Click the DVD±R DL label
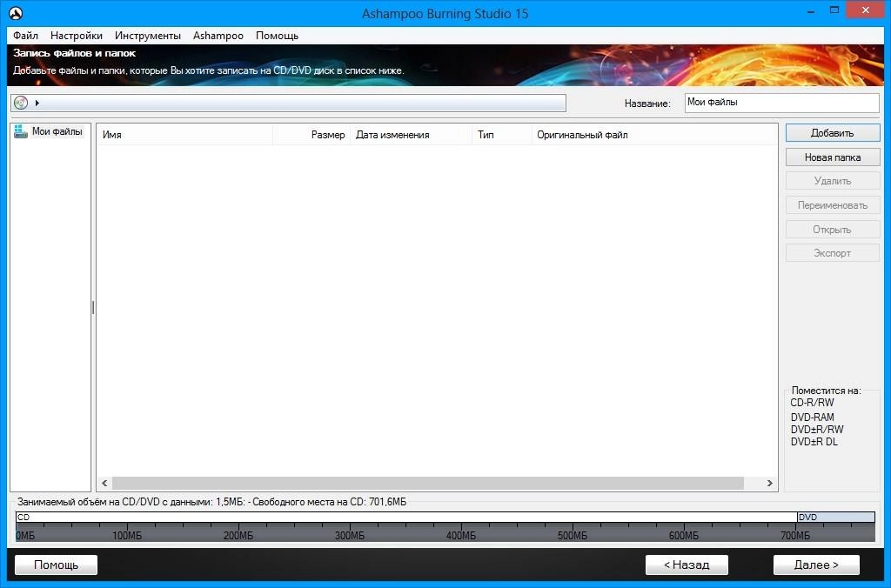Image resolution: width=891 pixels, height=588 pixels. (814, 442)
